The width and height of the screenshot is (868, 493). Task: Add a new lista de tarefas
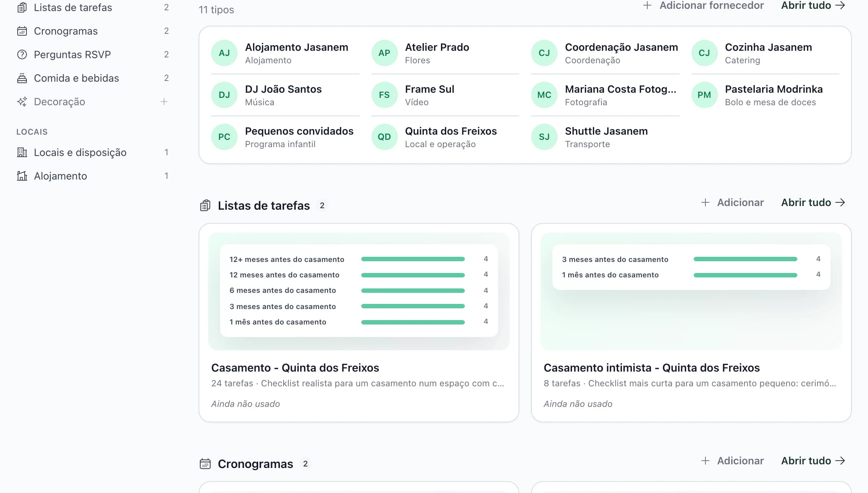[732, 202]
